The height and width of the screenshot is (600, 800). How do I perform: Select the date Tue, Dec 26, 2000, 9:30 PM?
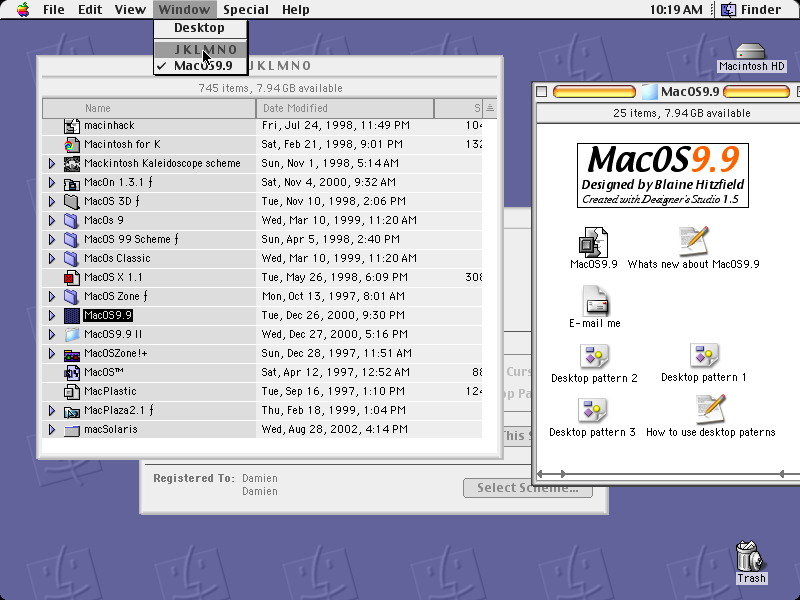click(333, 315)
